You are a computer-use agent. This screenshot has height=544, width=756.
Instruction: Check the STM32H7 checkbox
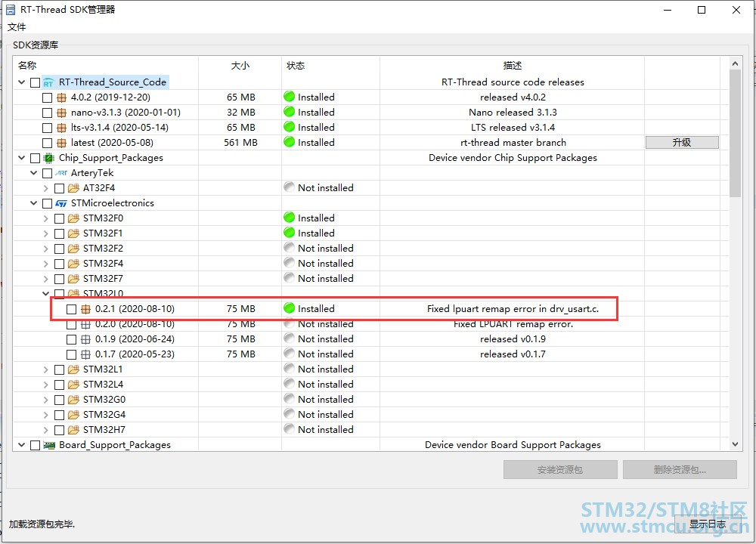[x=59, y=430]
